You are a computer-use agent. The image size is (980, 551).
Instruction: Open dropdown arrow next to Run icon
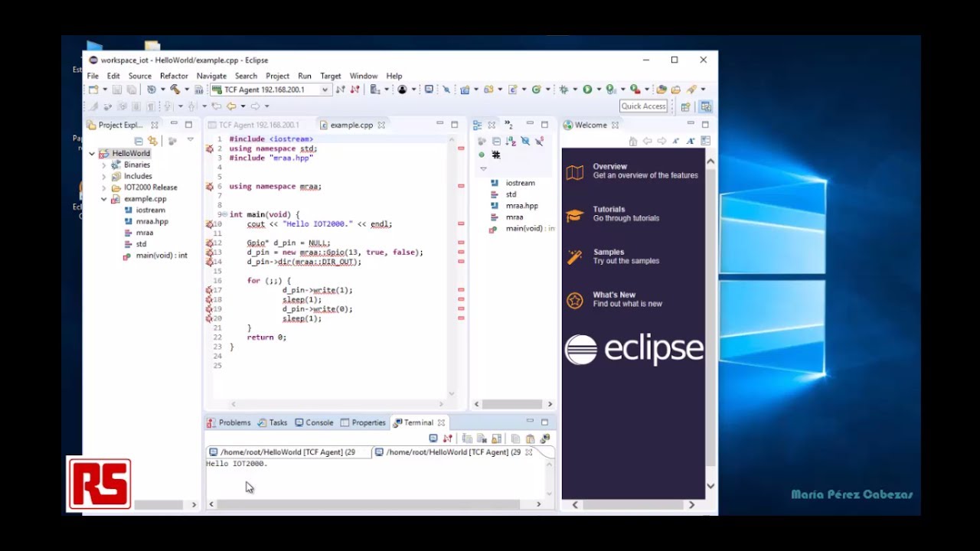coord(599,90)
